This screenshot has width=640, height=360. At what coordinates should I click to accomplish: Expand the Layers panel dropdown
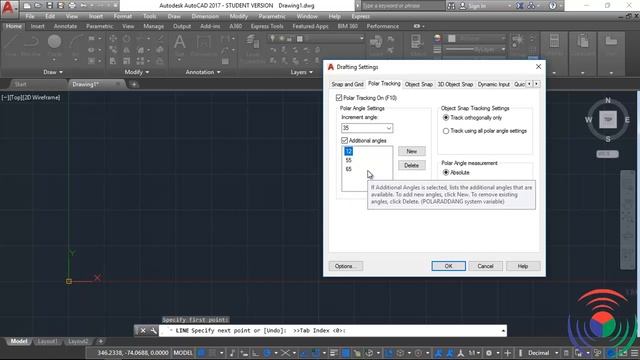tap(302, 72)
